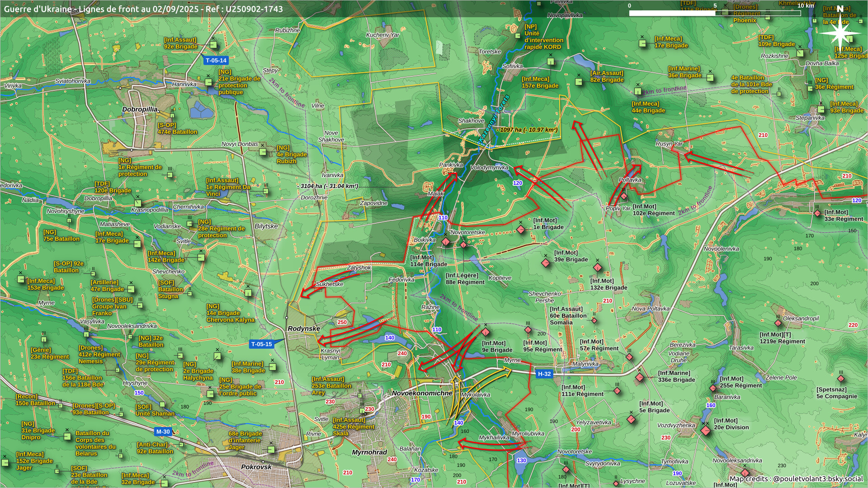Select the 39e Brigade red diamond marker
Image resolution: width=868 pixels, height=488 pixels.
pyautogui.click(x=546, y=263)
